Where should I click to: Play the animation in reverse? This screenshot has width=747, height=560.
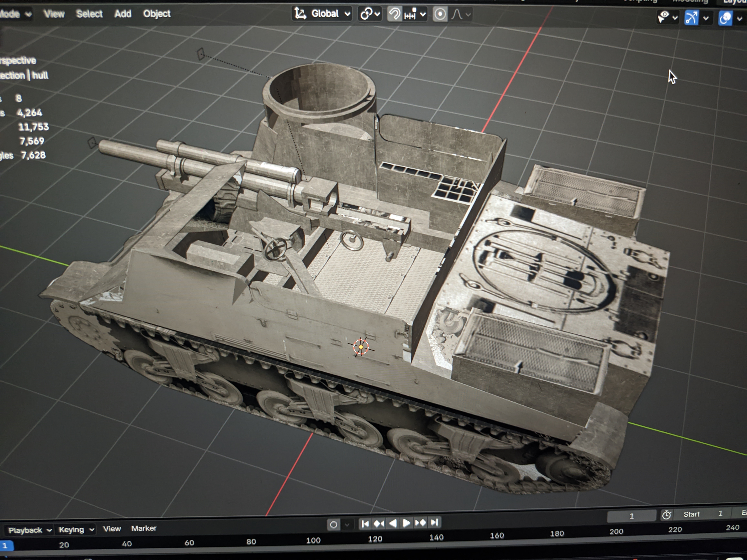[393, 524]
